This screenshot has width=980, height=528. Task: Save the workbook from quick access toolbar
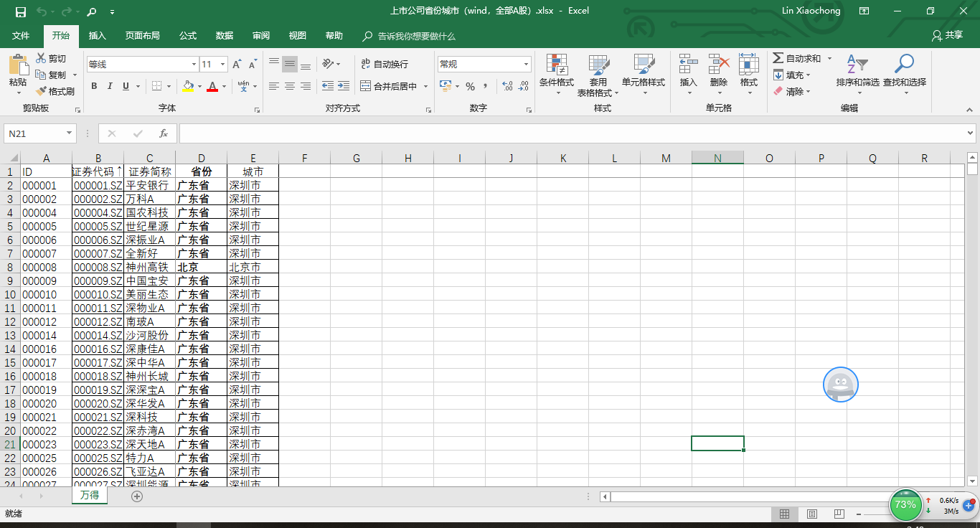(20, 11)
